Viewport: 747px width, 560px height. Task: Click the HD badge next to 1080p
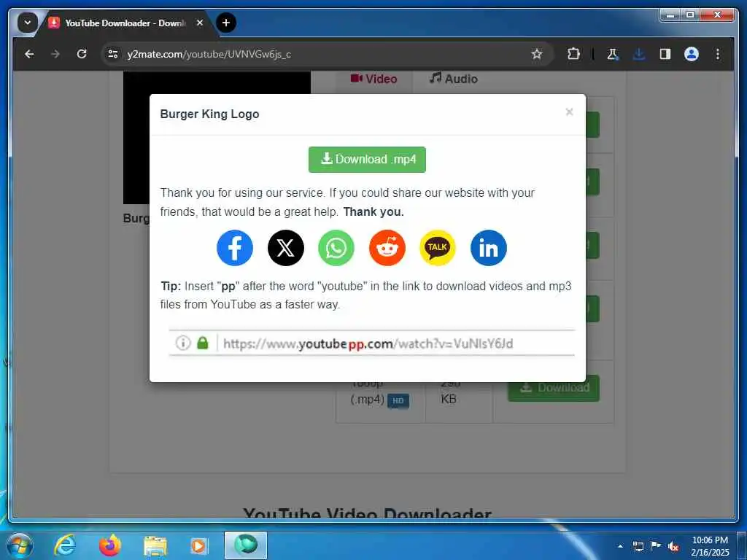(398, 401)
